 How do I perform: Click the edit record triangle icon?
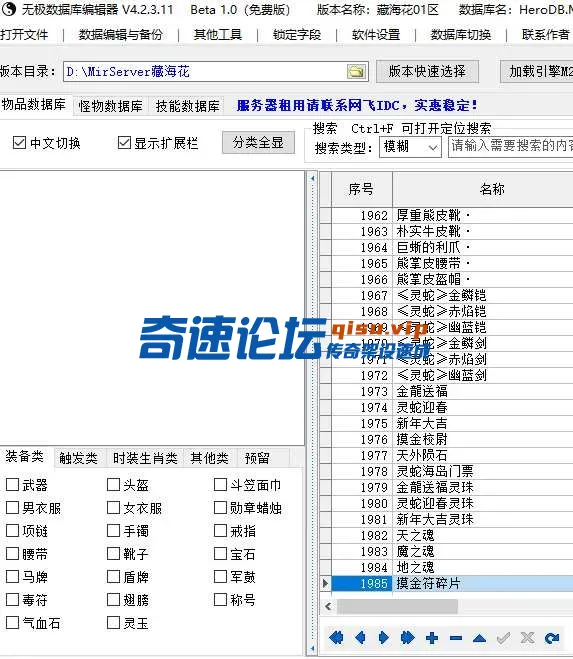click(x=479, y=639)
